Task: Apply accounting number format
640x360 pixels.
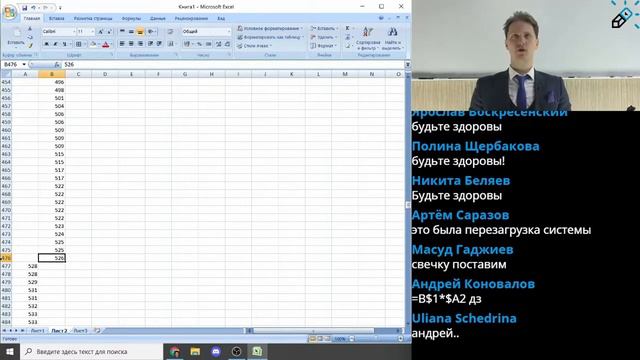Action: pos(187,44)
